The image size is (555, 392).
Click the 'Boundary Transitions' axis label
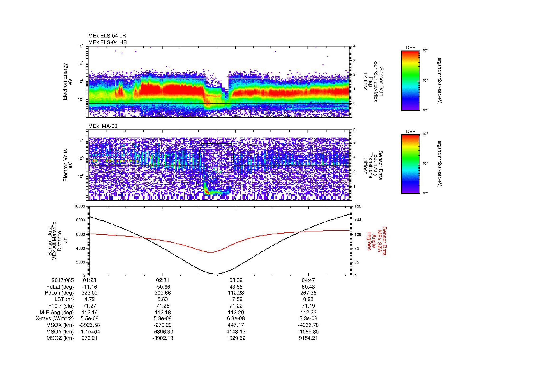tap(373, 165)
